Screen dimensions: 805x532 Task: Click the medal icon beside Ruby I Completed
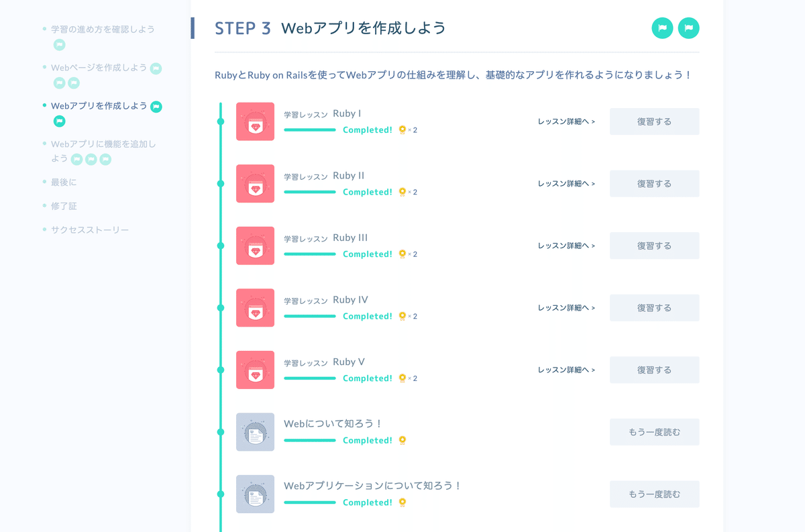(402, 130)
